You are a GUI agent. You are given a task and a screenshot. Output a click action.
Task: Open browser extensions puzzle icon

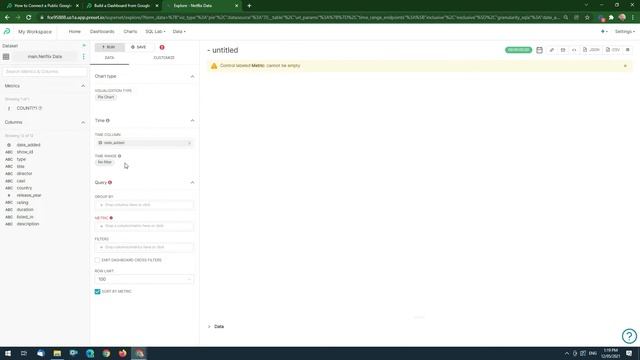611,18
